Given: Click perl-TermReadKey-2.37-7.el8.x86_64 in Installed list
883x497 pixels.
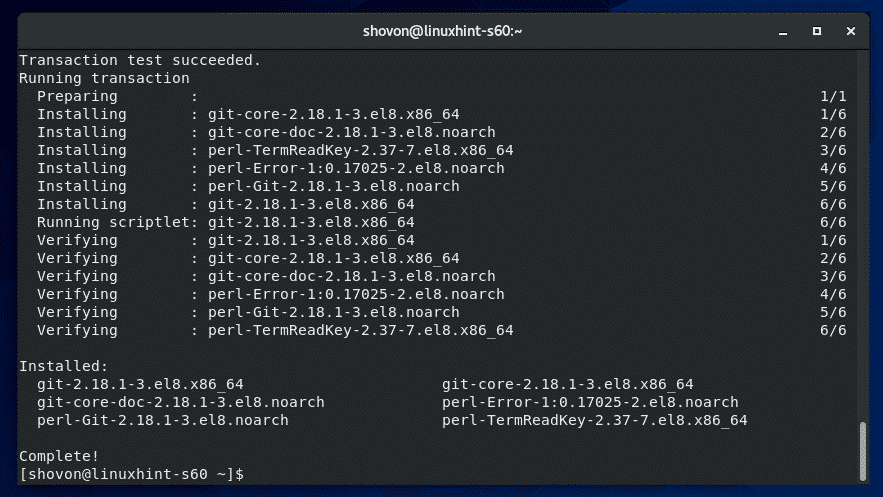Looking at the screenshot, I should point(595,420).
